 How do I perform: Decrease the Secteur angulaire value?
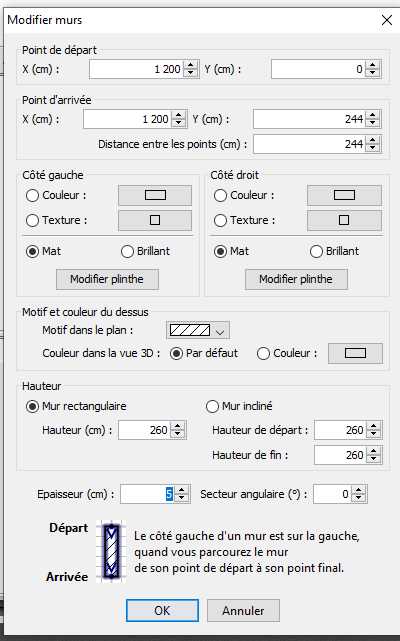pyautogui.click(x=359, y=498)
